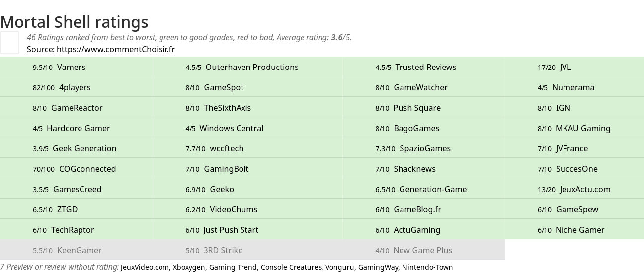Viewport: 644px width, 272px height.
Task: Open Trusted Reviews 4.5/5 rating
Action: tap(416, 67)
